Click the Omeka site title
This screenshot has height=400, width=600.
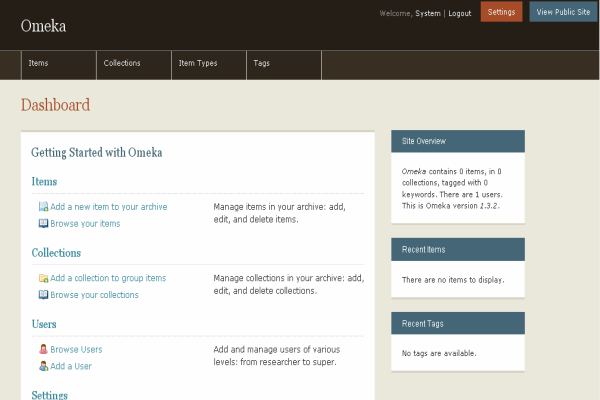point(43,26)
